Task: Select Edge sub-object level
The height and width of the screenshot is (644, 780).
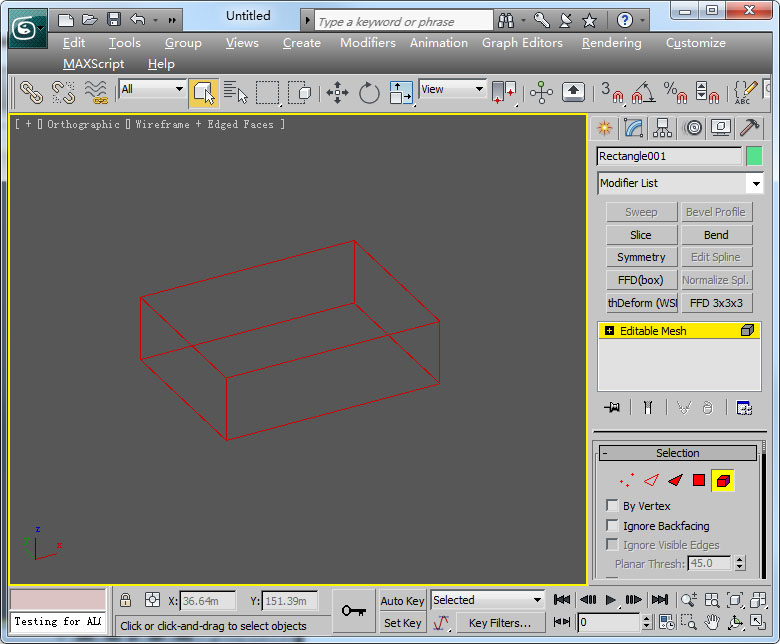Action: pyautogui.click(x=651, y=480)
